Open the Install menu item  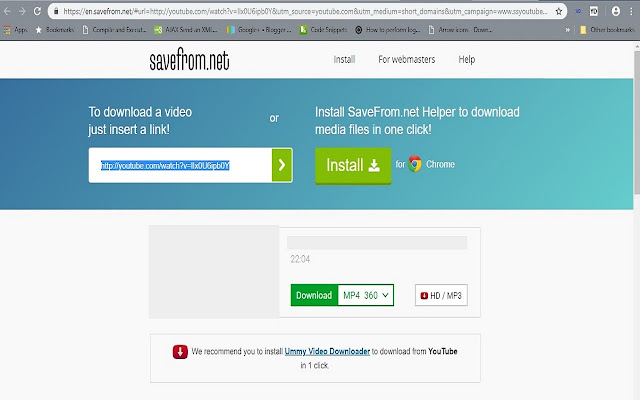pos(344,60)
